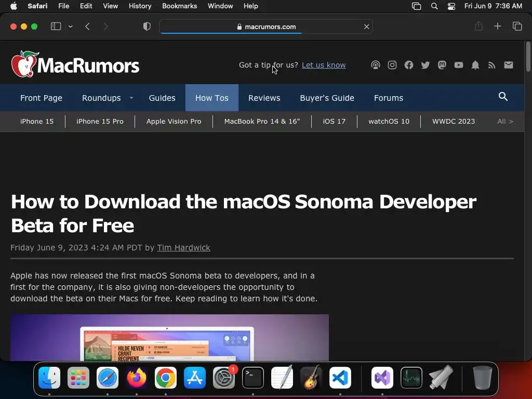This screenshot has width=532, height=399.
Task: Open Finder from the Dock
Action: [x=49, y=377]
